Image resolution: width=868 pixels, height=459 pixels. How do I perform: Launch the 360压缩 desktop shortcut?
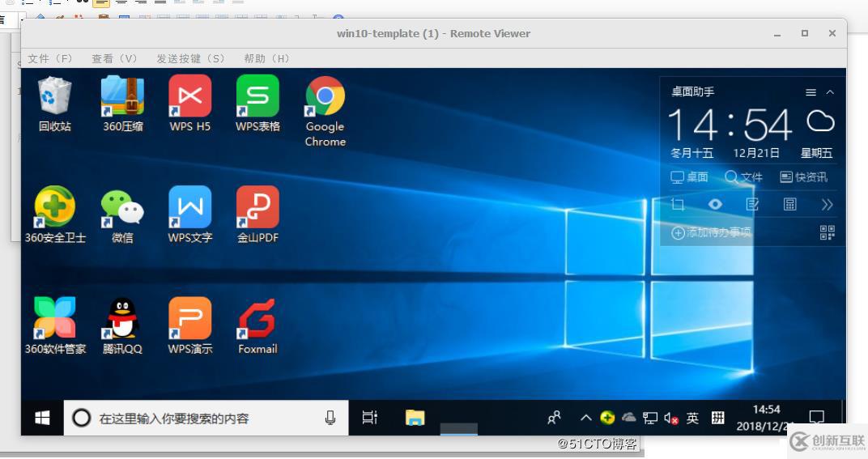pos(123,105)
